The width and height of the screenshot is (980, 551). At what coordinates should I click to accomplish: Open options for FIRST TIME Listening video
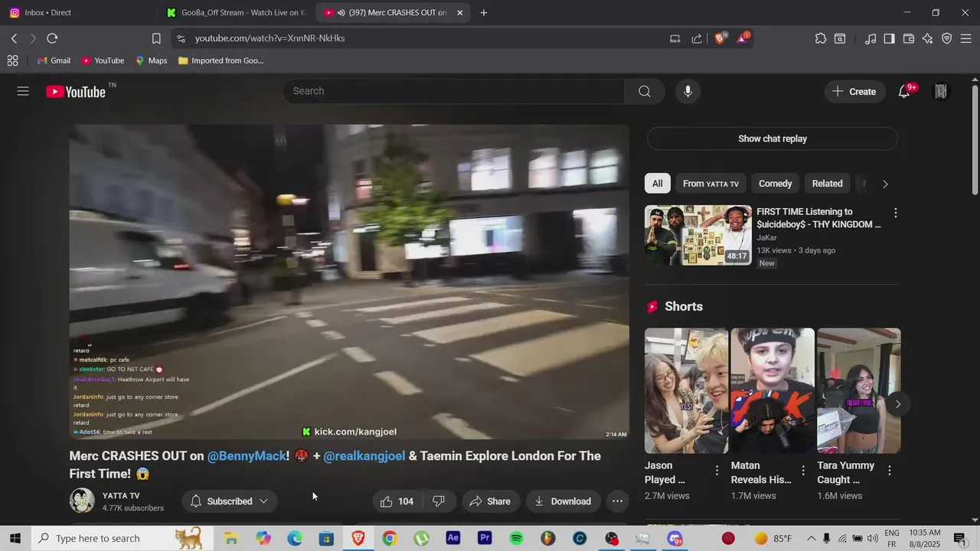point(895,213)
